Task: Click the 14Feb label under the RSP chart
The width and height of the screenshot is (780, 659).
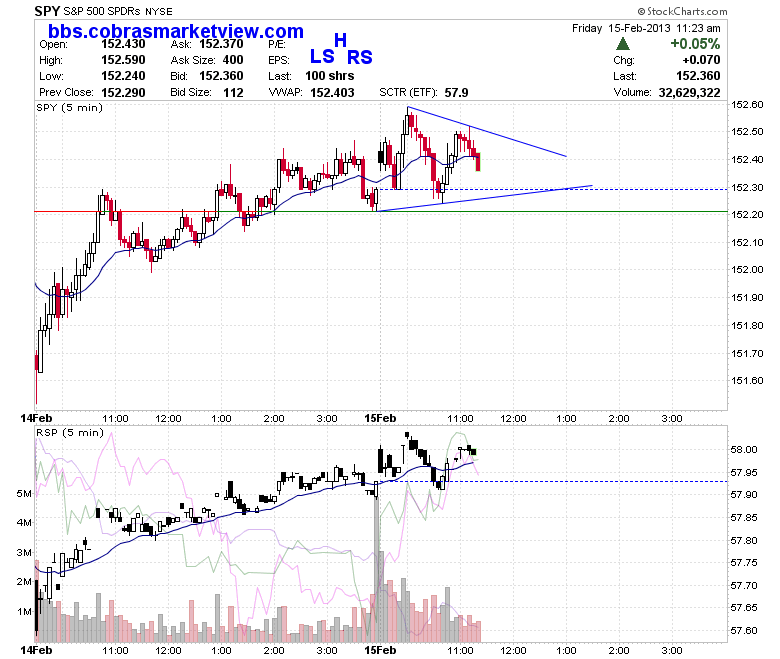Action: (x=36, y=651)
